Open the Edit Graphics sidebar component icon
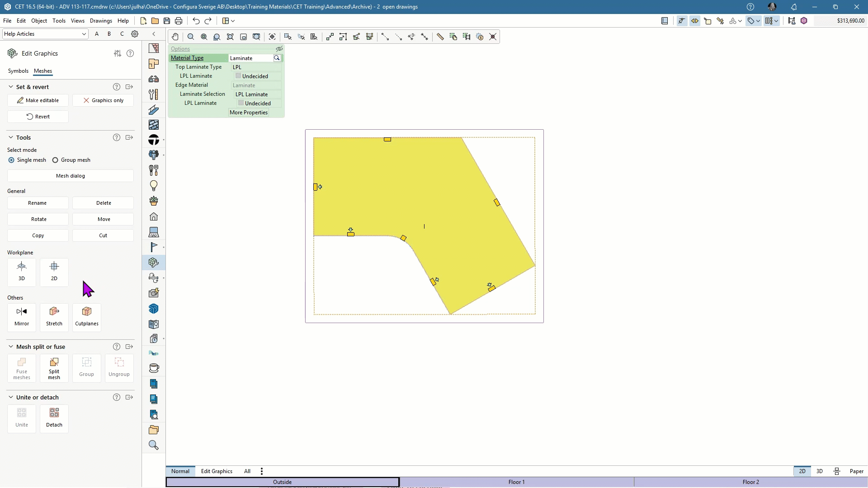 click(x=154, y=263)
